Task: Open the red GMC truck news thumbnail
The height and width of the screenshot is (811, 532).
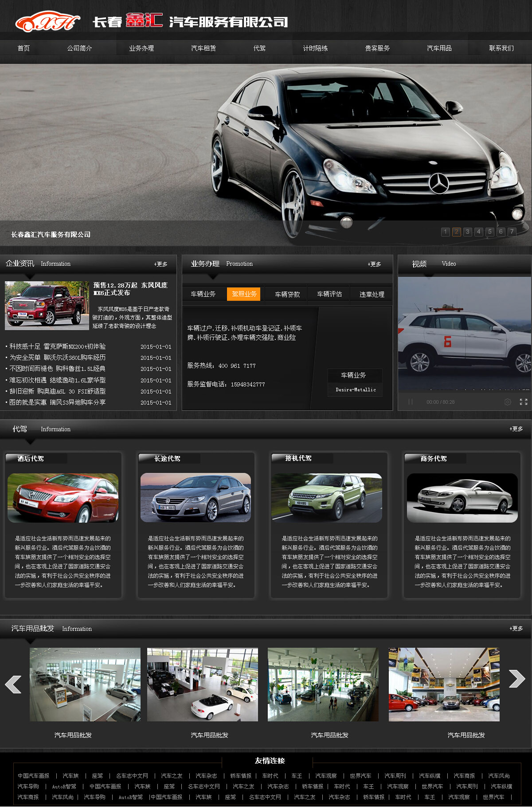Action: click(47, 305)
